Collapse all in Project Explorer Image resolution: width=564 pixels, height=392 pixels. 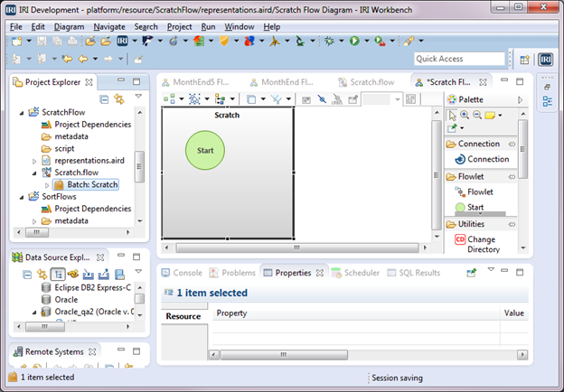(104, 99)
